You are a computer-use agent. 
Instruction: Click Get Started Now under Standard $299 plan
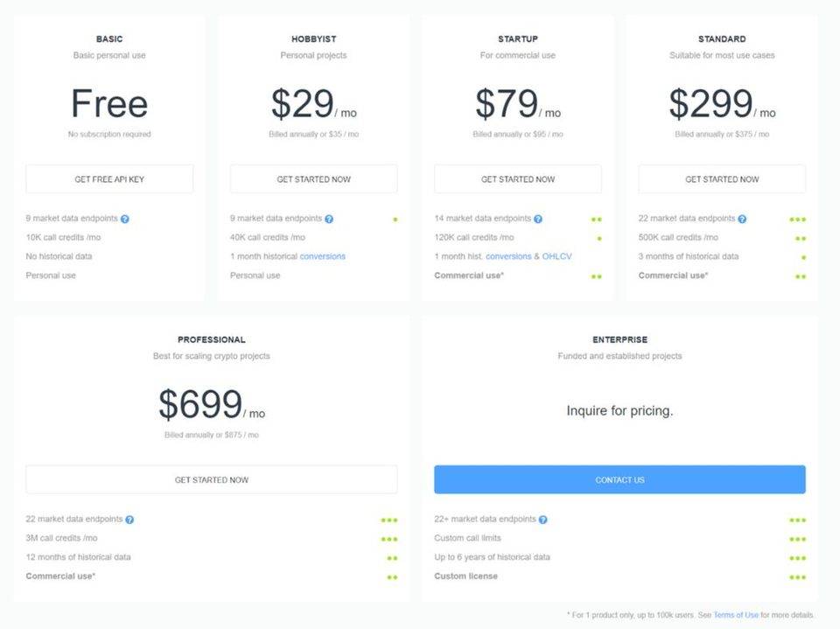click(722, 179)
